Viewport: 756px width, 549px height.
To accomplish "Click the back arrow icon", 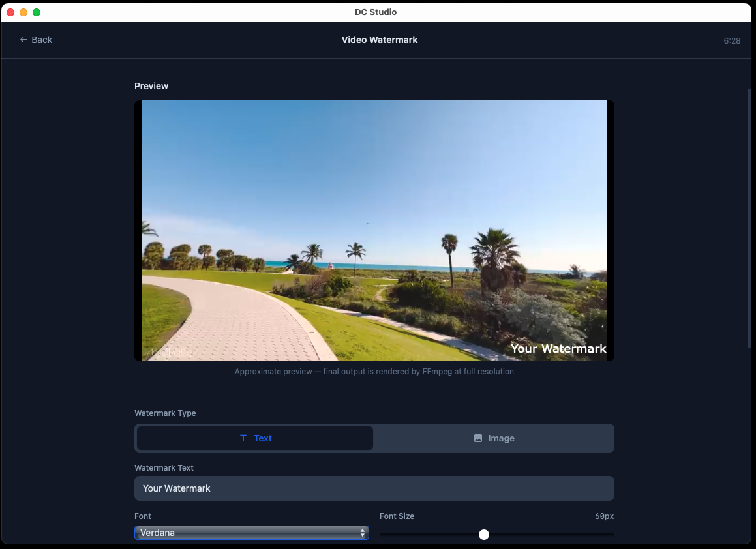I will (23, 40).
